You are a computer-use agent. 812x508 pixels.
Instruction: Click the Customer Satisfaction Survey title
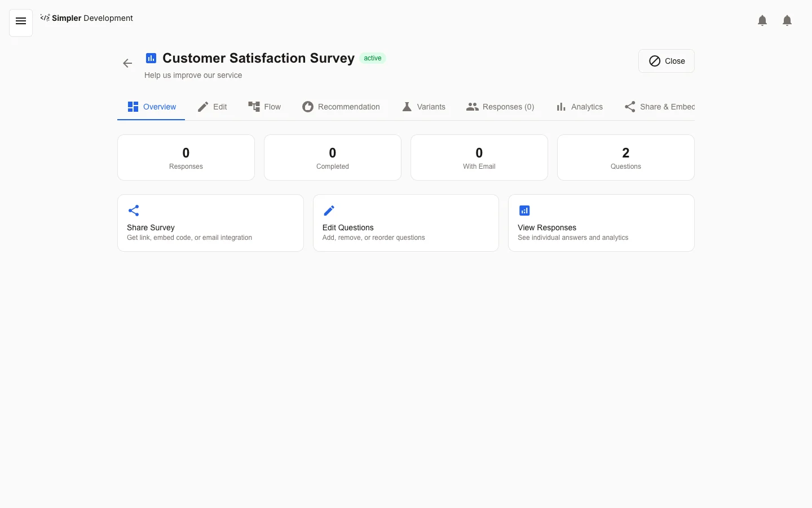(258, 58)
